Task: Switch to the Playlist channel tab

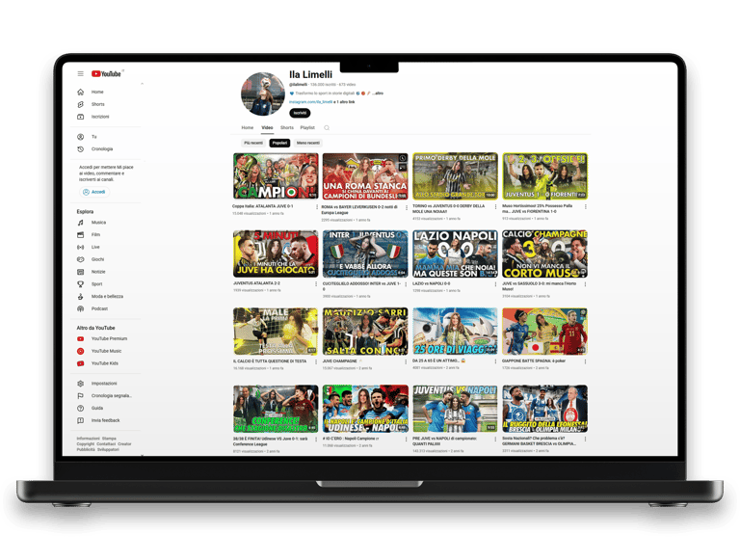Action: point(307,128)
